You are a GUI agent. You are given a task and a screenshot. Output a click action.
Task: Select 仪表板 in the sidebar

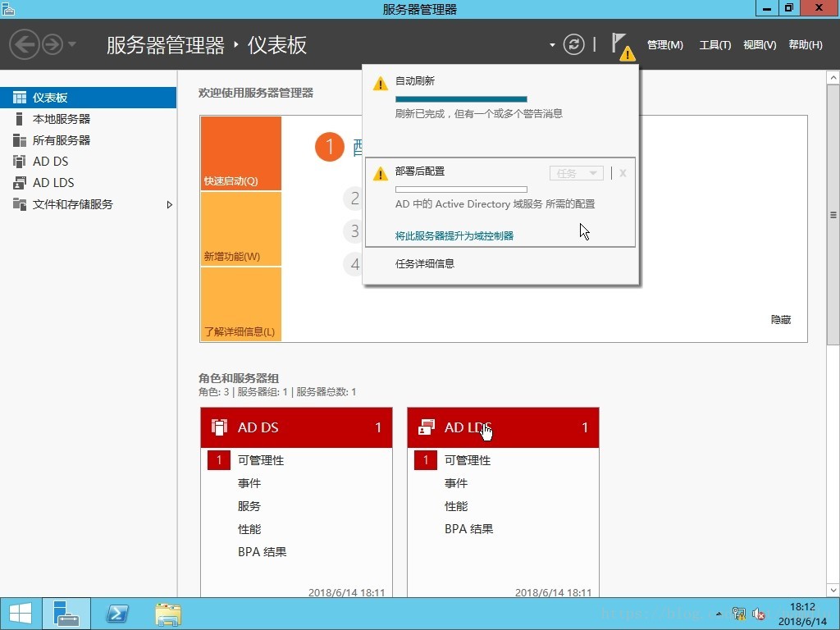(x=89, y=98)
